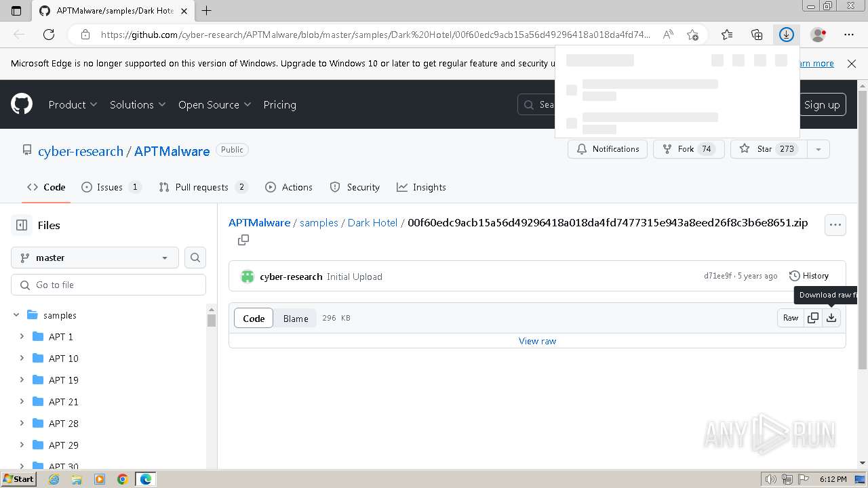Open the Edge favorites star icon

(727, 35)
